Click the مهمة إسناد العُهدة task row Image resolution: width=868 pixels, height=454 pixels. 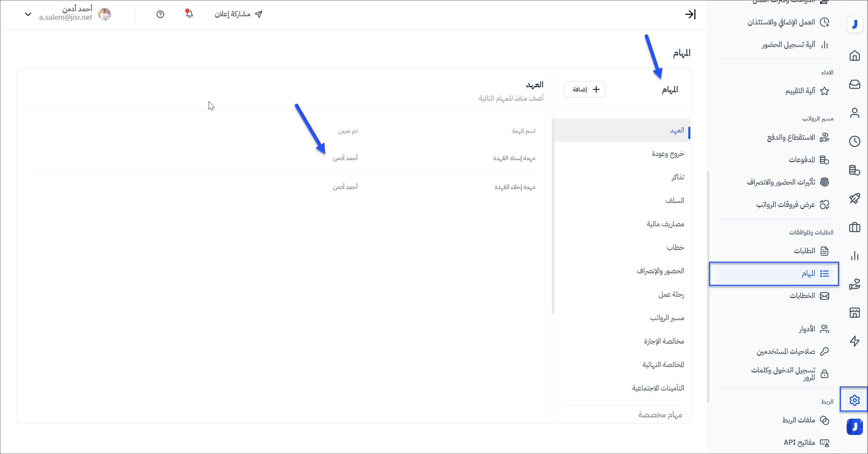(514, 158)
